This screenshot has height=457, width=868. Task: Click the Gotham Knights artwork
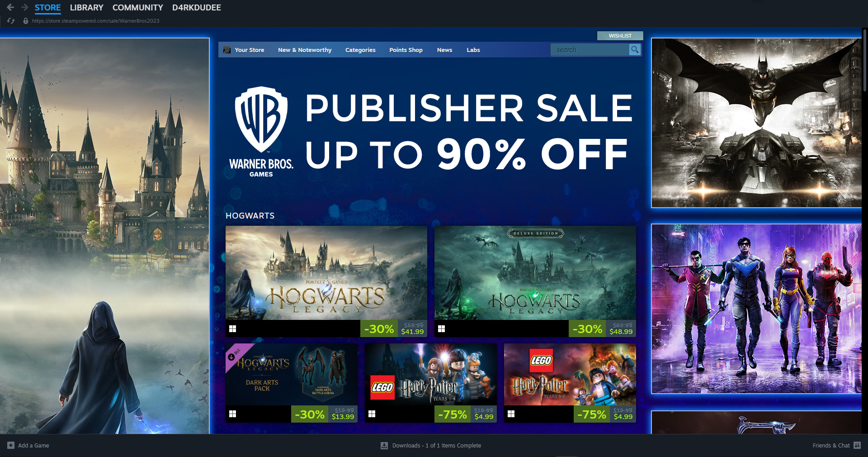pyautogui.click(x=756, y=309)
